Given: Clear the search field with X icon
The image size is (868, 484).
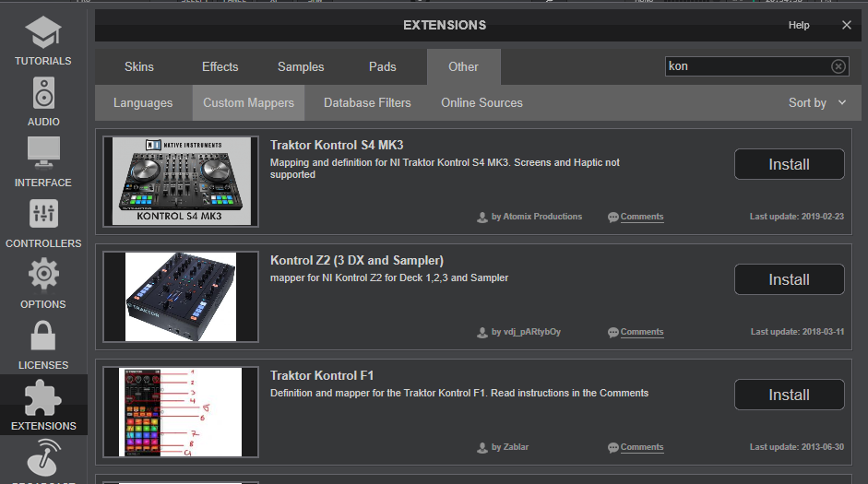Looking at the screenshot, I should (x=838, y=66).
